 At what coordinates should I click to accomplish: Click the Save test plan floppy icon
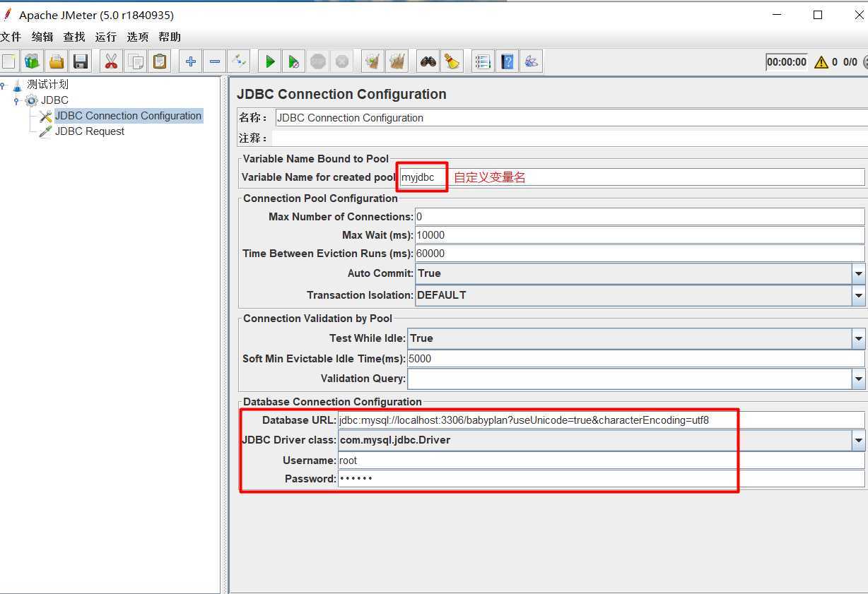(80, 62)
